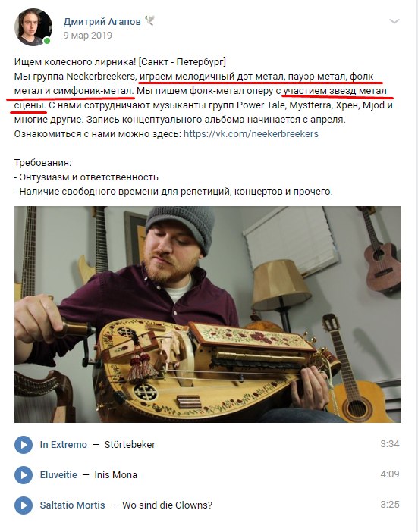Viewport: 418px width, 532px height.
Task: Click the dove emoji status icon
Action: (x=149, y=20)
